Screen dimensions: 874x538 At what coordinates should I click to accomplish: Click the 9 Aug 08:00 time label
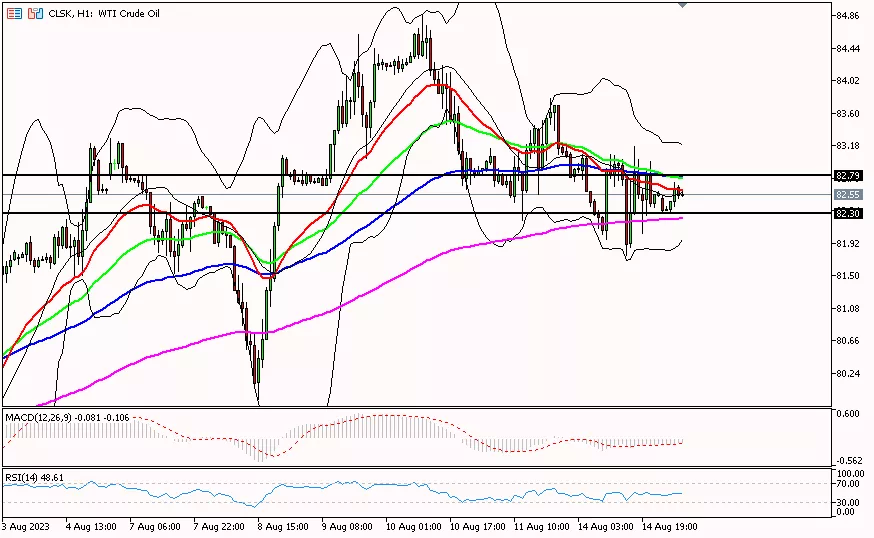(x=347, y=527)
